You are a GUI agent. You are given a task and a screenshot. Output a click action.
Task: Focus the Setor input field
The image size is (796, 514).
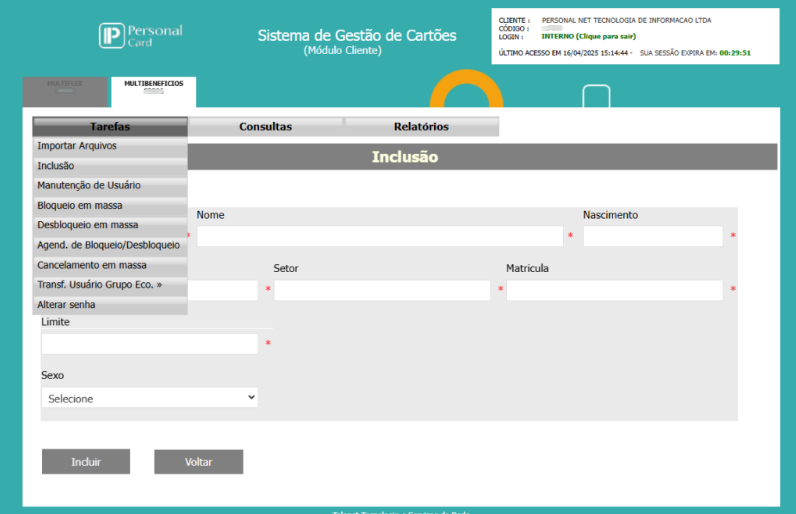tap(382, 290)
